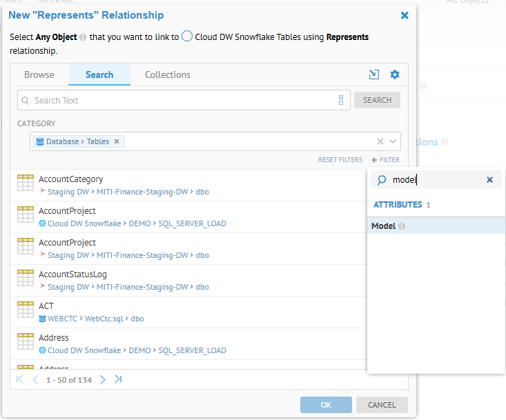The image size is (506, 420).
Task: Click the info icon beside Any Object
Action: 83,37
